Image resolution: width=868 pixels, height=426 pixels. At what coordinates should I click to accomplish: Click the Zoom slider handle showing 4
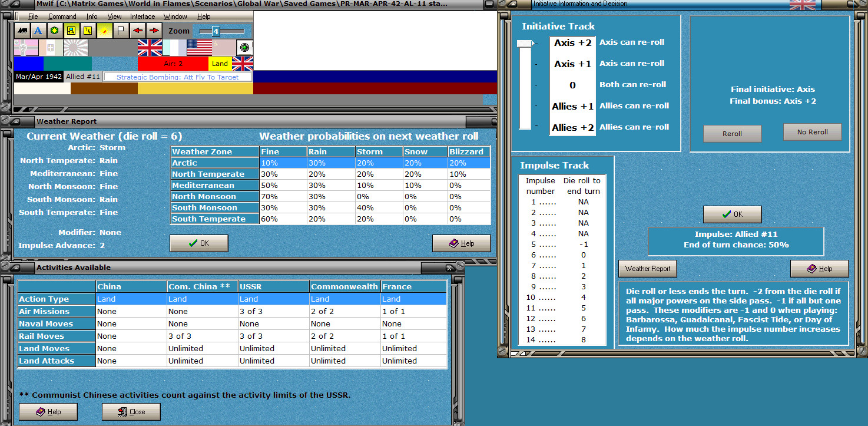216,31
